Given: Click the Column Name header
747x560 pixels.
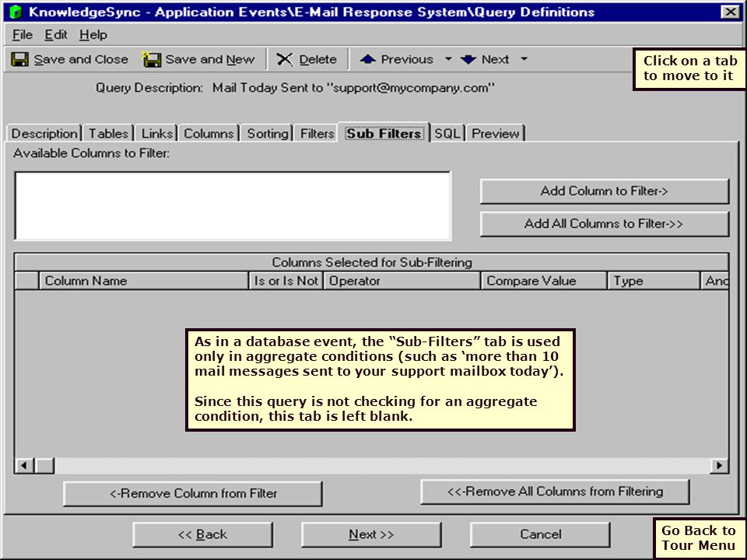Looking at the screenshot, I should coord(144,281).
